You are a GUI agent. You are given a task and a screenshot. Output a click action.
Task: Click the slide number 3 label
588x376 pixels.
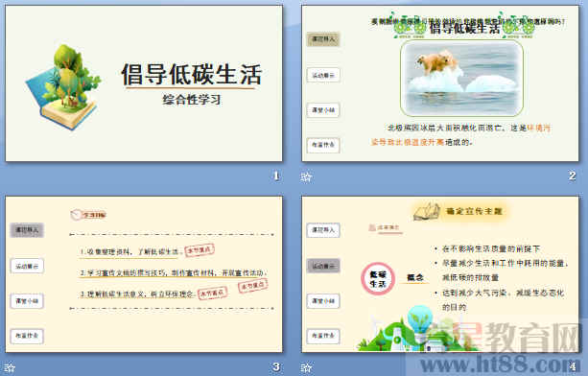276,366
